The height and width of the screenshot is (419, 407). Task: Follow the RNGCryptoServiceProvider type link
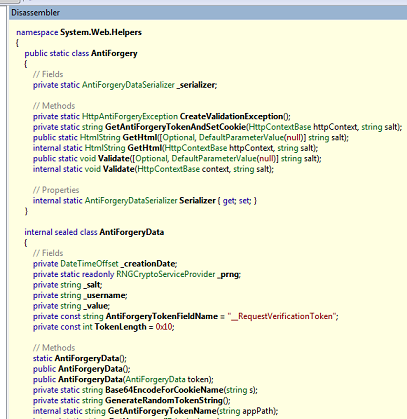[166, 274]
